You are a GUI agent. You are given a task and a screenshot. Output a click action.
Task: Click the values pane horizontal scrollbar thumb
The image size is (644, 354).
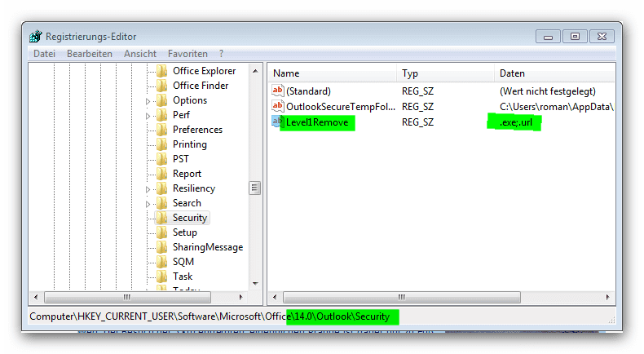[x=402, y=297]
